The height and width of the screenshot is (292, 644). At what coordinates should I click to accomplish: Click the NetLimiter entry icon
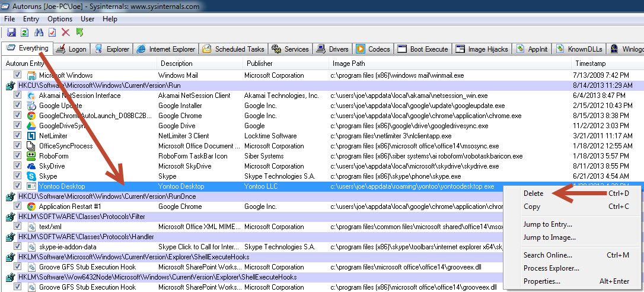(31, 136)
